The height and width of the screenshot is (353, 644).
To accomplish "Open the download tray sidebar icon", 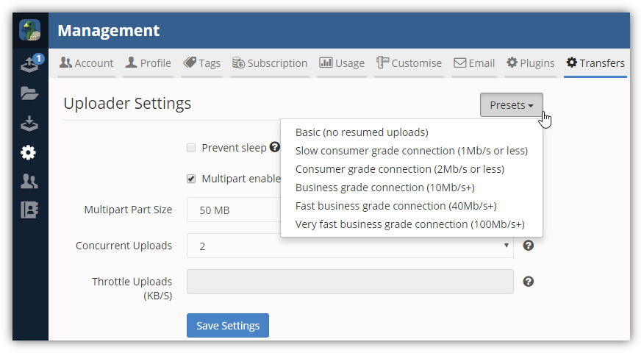I will pos(29,124).
